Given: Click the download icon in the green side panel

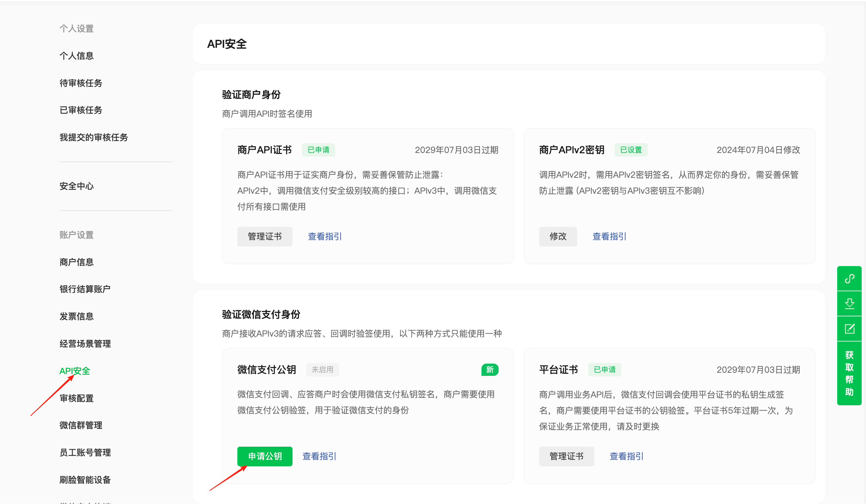Looking at the screenshot, I should 849,304.
